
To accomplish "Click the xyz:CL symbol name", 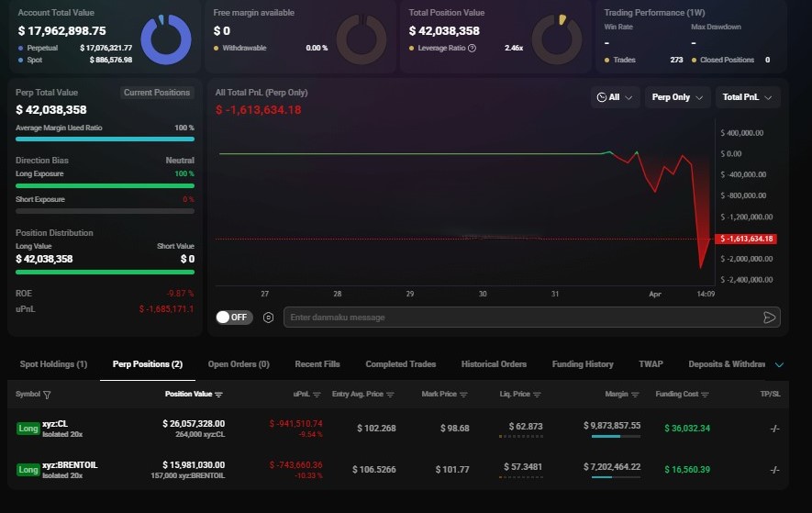I will click(x=55, y=424).
